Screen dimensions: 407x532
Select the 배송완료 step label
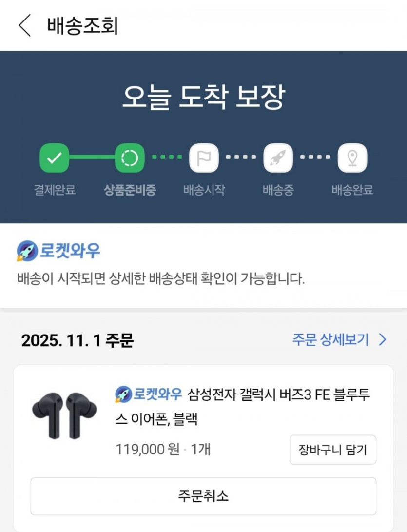coord(352,190)
